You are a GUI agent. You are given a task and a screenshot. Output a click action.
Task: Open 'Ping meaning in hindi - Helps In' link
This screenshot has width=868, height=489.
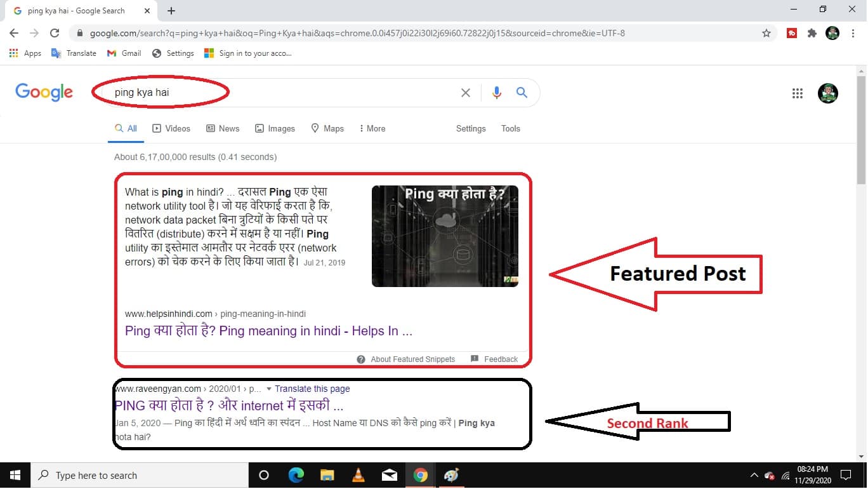pyautogui.click(x=268, y=331)
